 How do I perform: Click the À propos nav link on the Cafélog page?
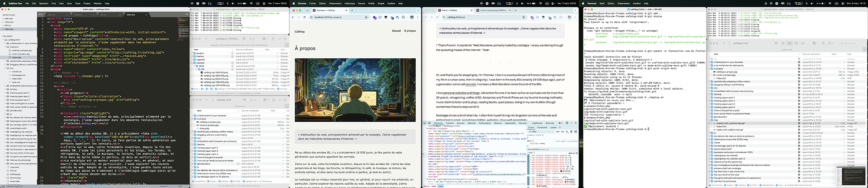pos(410,31)
